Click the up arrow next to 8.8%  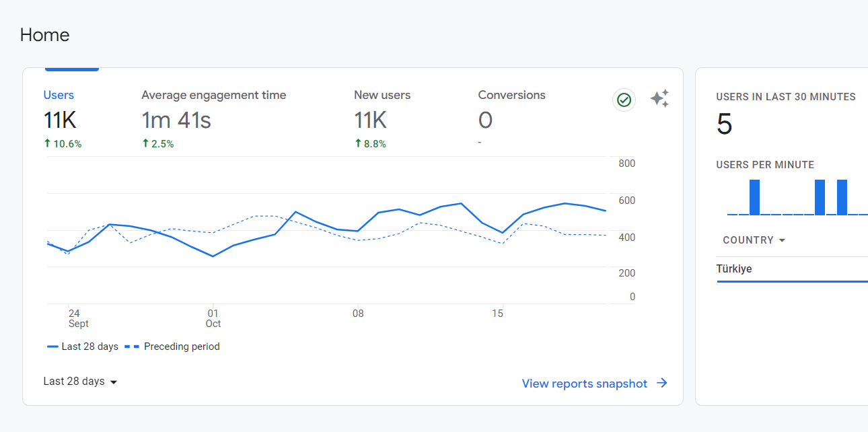click(x=358, y=143)
